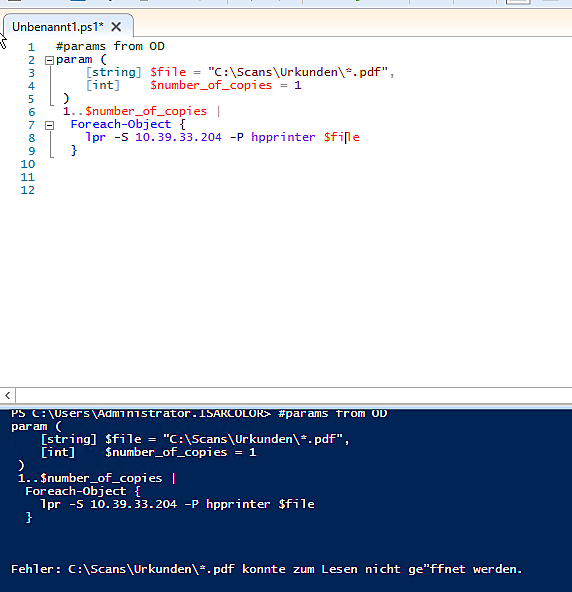Click the $number_of_copies variable on line 4

coord(211,85)
